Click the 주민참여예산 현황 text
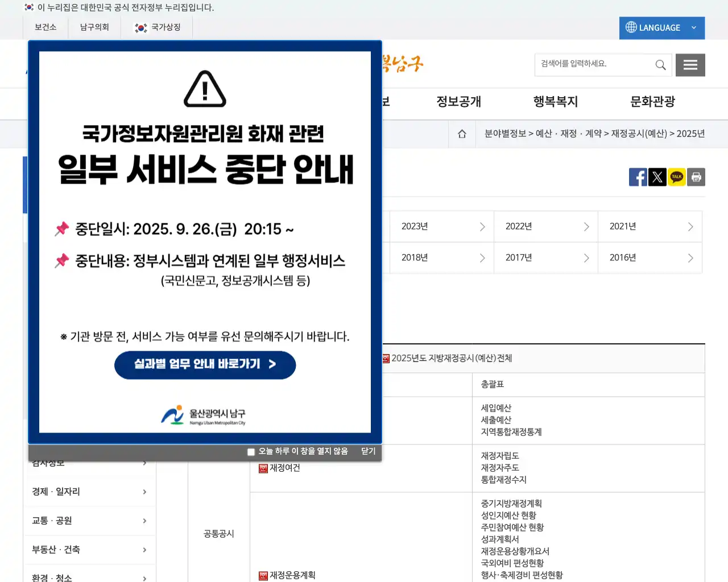This screenshot has height=582, width=728. pos(512,527)
